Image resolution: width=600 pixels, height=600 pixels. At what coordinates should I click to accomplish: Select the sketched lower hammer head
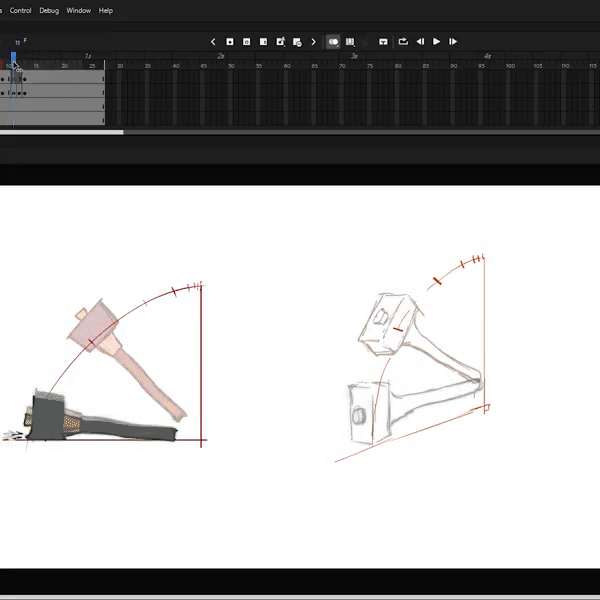[368, 413]
